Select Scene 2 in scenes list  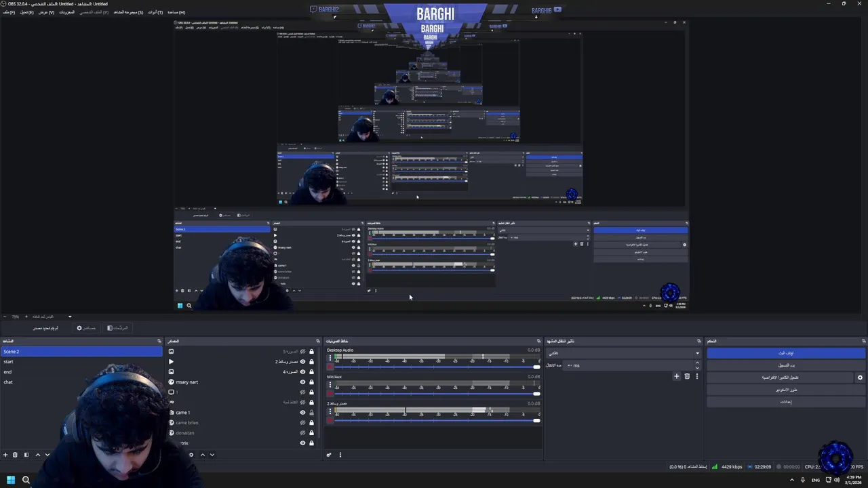81,352
